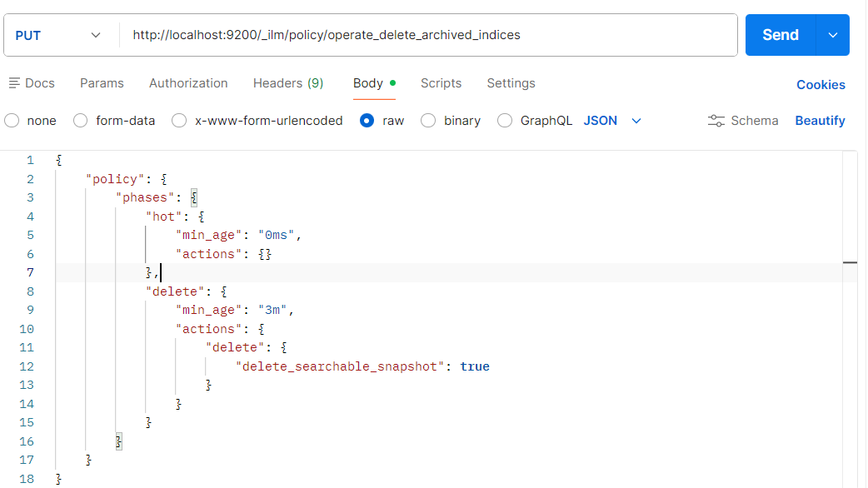Choose x-www-form-urlencoded body type
The height and width of the screenshot is (488, 868).
179,121
